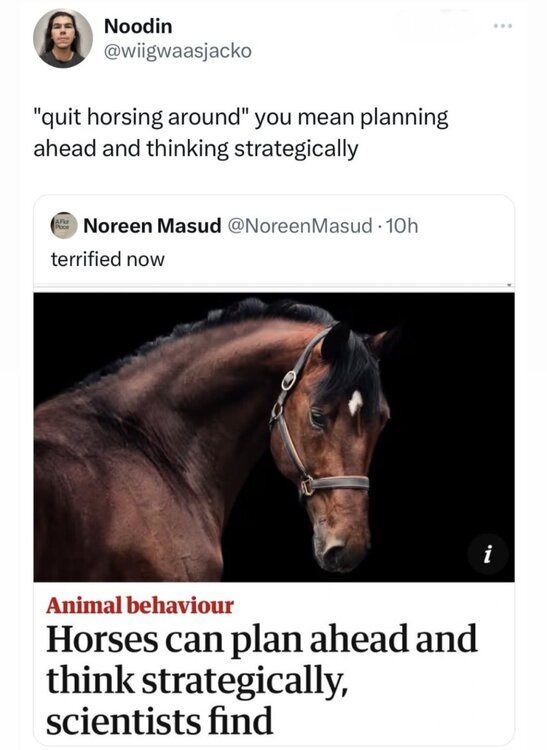This screenshot has width=547, height=750.
Task: Open the "terrified now" quoted tweet text
Action: click(108, 259)
